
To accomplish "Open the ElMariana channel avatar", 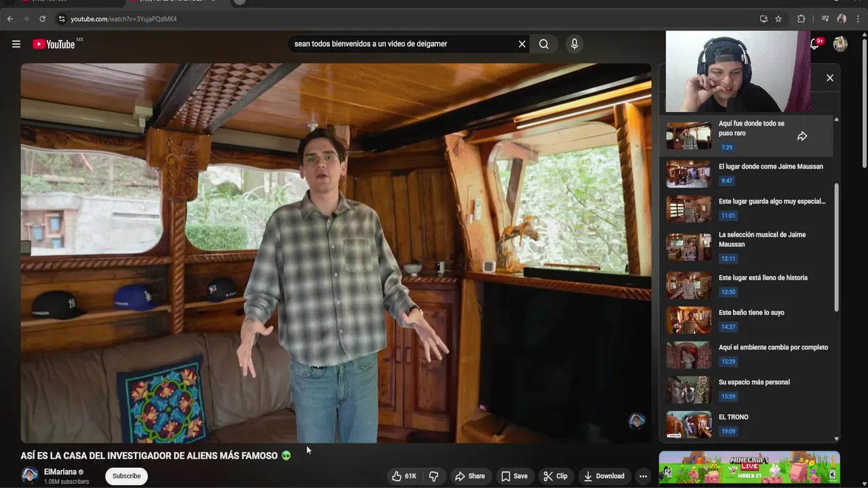I will click(x=29, y=476).
